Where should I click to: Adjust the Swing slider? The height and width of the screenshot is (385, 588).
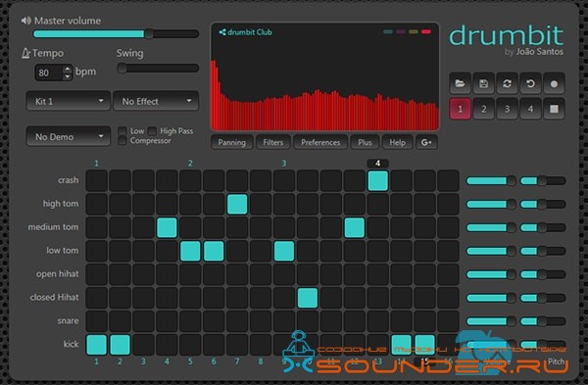[158, 69]
